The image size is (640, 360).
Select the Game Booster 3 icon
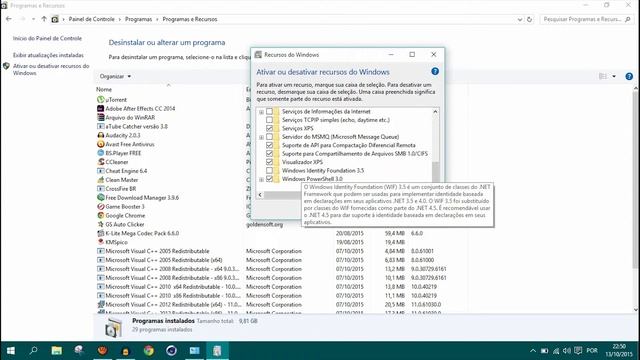[100, 207]
